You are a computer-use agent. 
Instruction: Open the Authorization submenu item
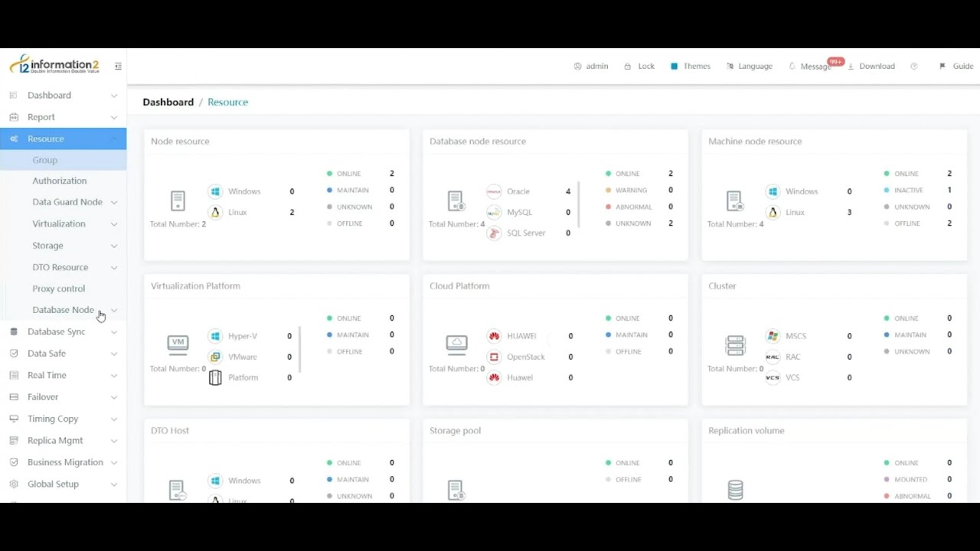coord(60,181)
